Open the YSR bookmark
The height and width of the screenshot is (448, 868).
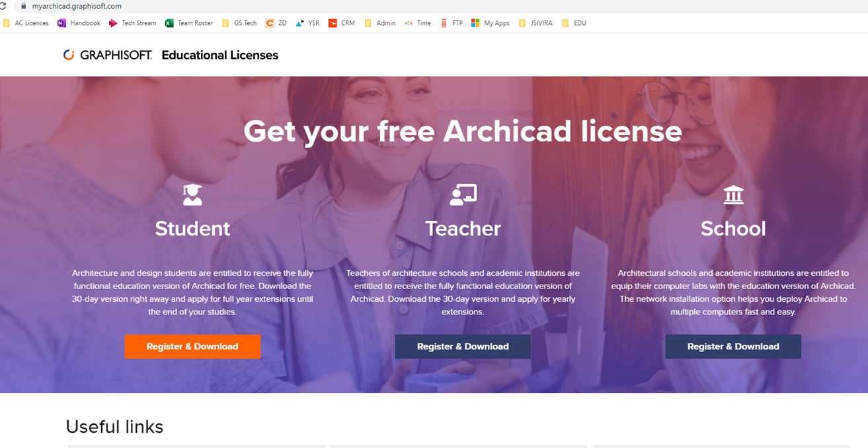click(x=307, y=23)
